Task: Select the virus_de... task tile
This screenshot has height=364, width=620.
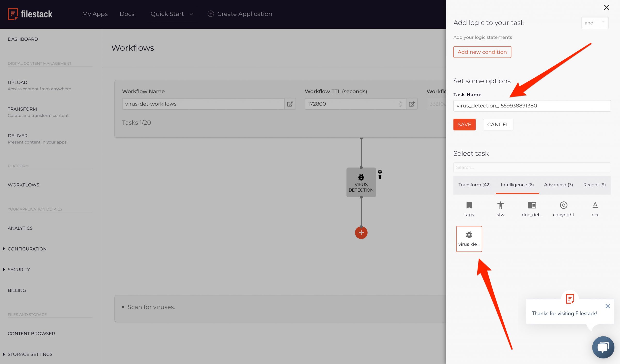Action: click(x=469, y=239)
